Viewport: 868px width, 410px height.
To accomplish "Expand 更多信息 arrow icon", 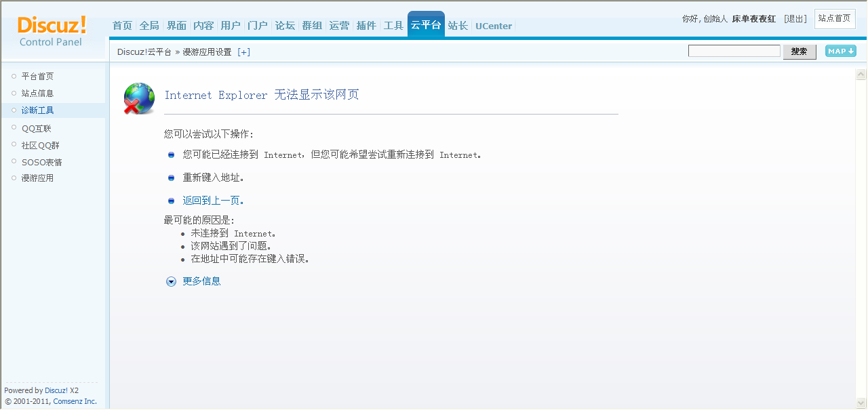I will tap(172, 281).
